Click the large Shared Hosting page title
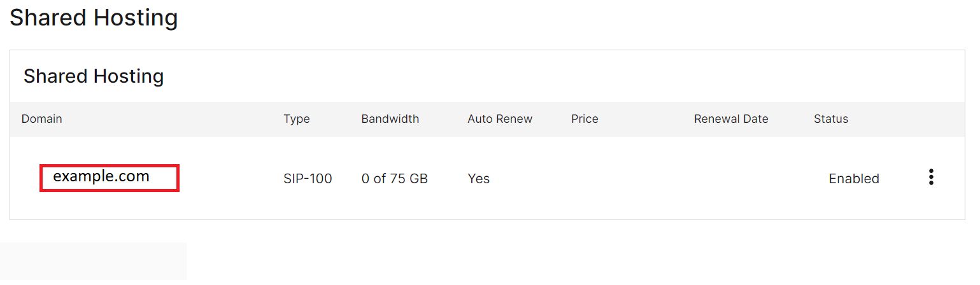The width and height of the screenshot is (980, 285). [x=94, y=18]
